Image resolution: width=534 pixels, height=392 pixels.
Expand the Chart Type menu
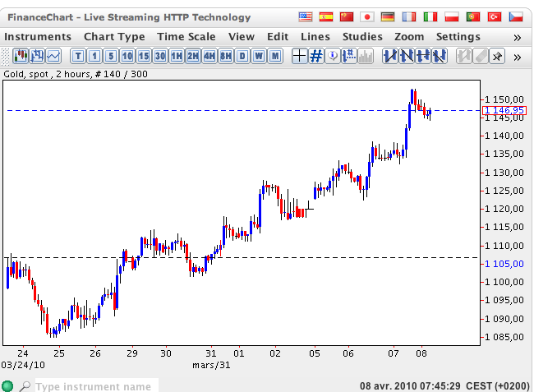(x=114, y=36)
